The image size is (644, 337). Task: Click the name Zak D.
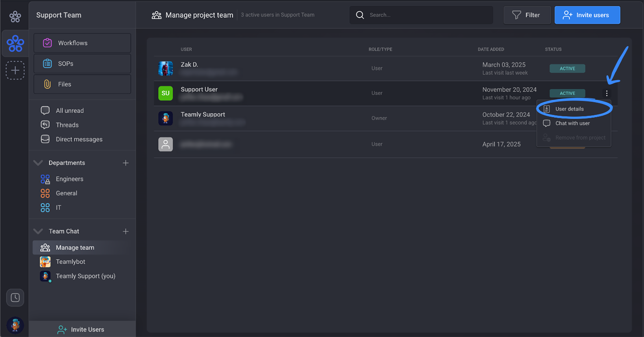[189, 65]
